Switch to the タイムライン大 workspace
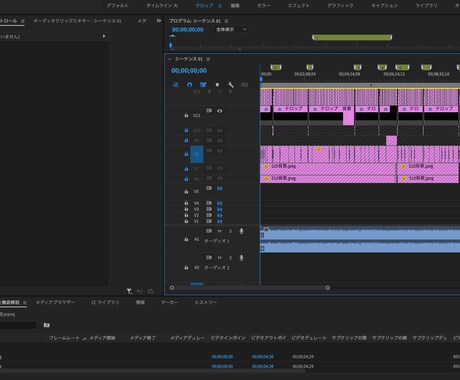The image size is (460, 380). tap(162, 6)
